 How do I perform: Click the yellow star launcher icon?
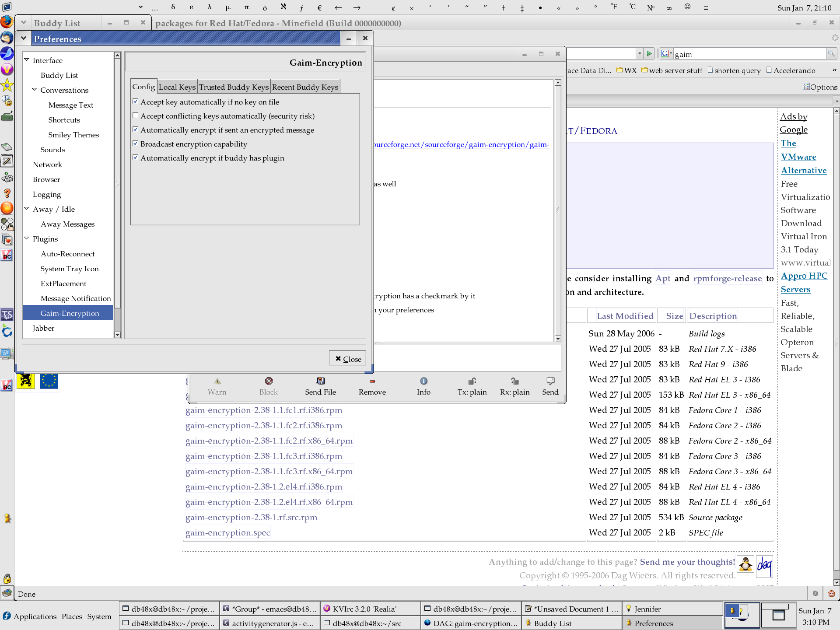click(7, 85)
